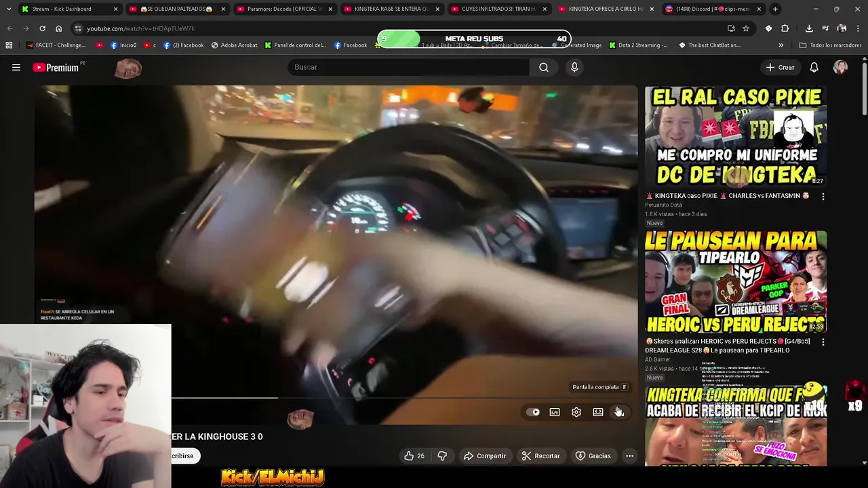Open more actions ellipsis under video

629,456
